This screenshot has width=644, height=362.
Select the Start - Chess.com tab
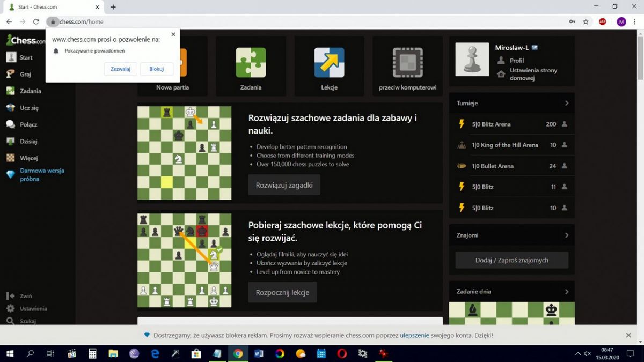54,7
